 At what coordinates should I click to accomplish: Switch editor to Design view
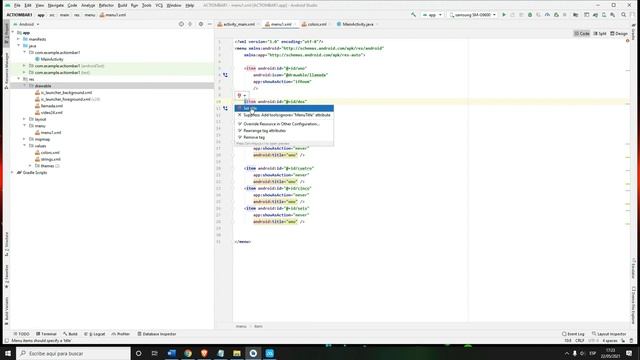(619, 33)
